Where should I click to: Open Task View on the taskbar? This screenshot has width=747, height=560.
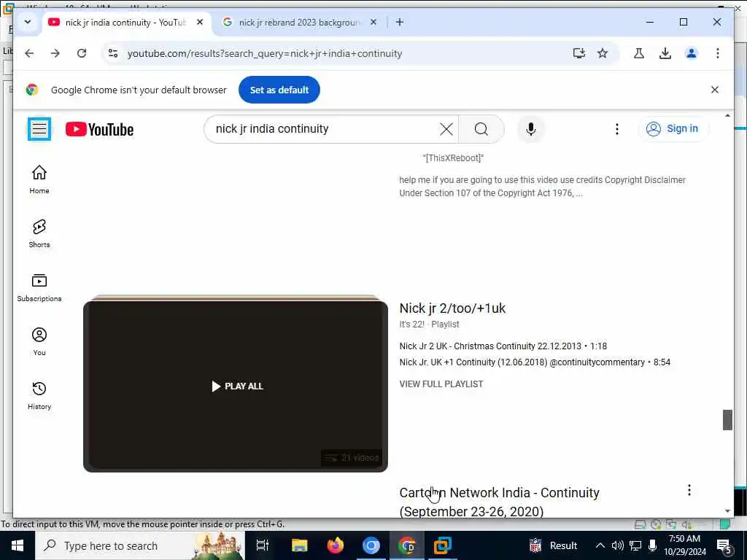[x=263, y=545]
